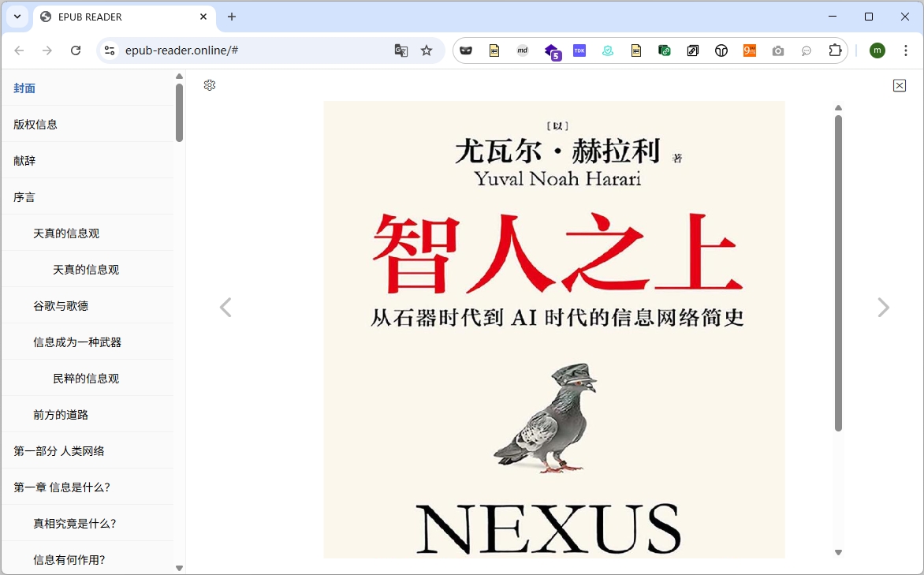Open the tab search dropdown arrow
Screen dimensions: 924x575
coord(17,17)
